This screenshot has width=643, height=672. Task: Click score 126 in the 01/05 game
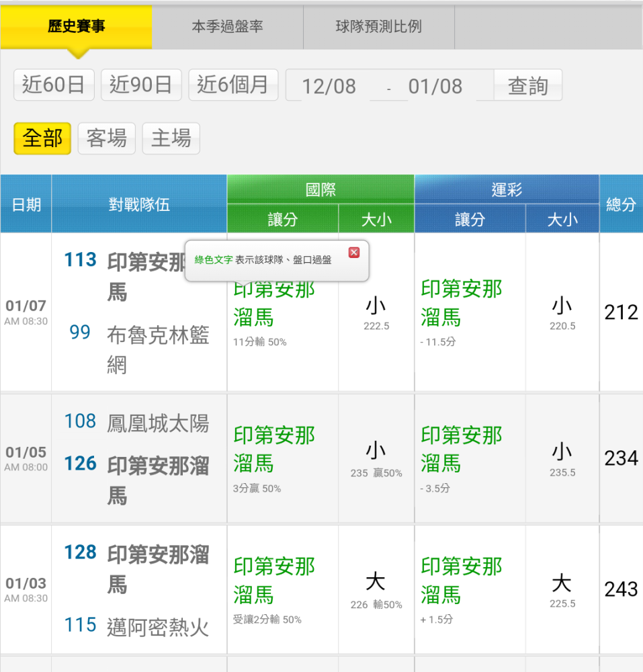point(80,464)
